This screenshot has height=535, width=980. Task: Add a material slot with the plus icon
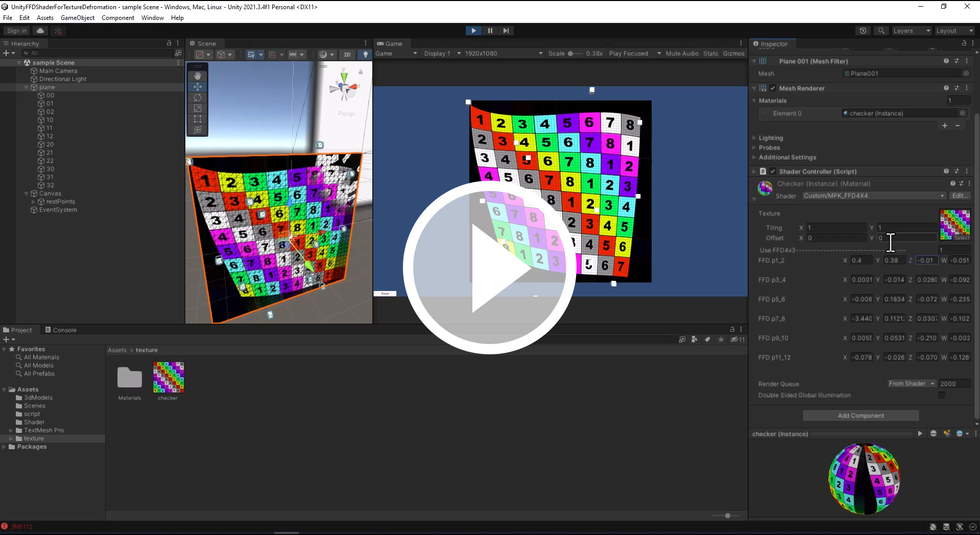coord(945,126)
